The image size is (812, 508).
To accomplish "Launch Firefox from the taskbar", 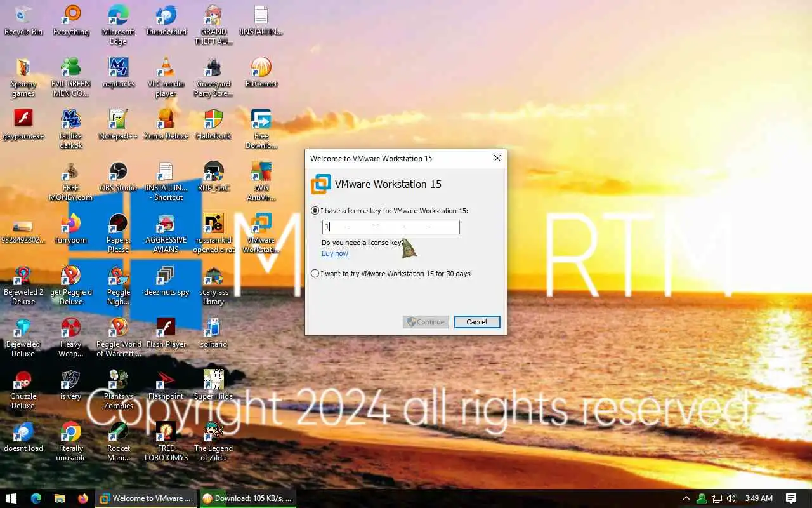I will coord(83,498).
